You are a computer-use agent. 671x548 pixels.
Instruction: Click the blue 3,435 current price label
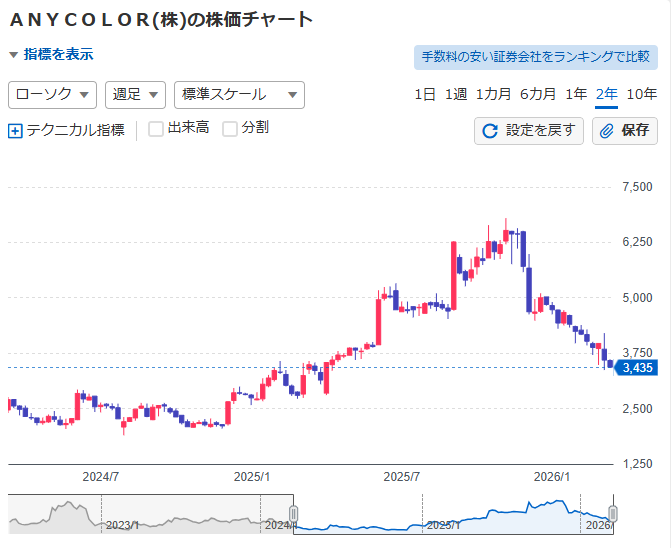point(637,368)
